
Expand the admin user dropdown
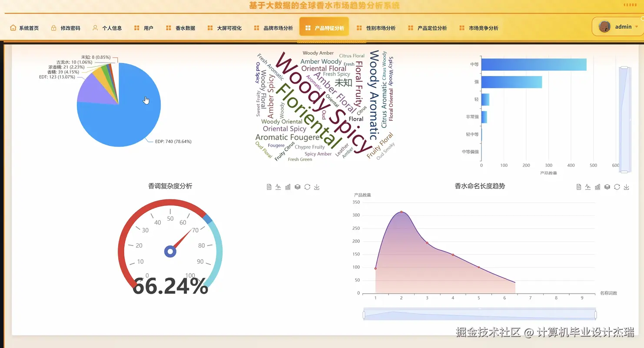636,27
